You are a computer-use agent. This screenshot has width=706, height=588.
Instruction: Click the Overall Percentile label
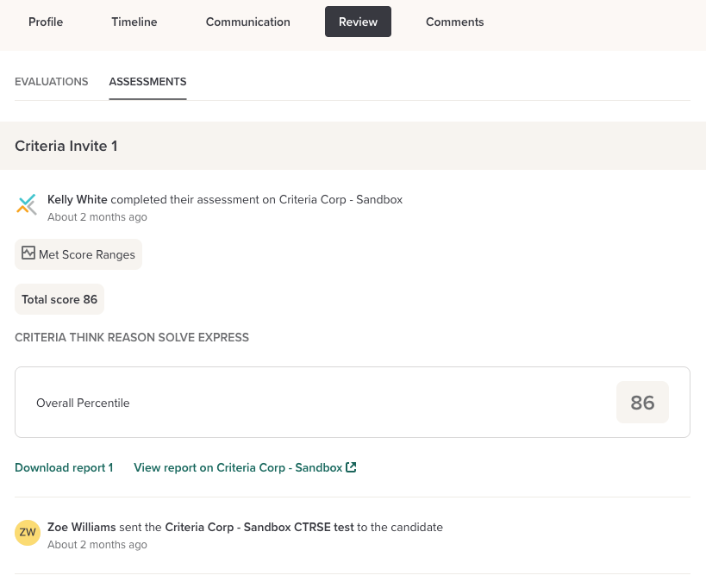coord(83,403)
